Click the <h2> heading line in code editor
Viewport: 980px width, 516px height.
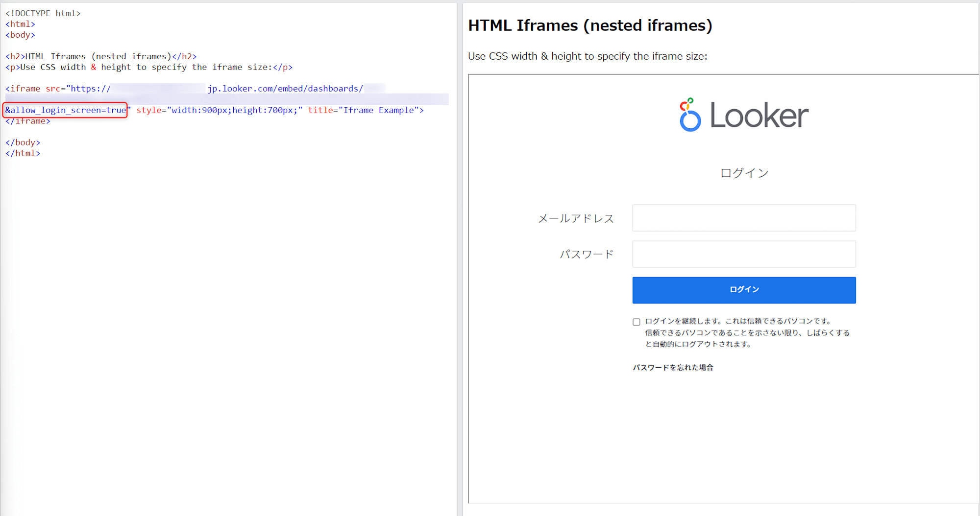pos(101,56)
